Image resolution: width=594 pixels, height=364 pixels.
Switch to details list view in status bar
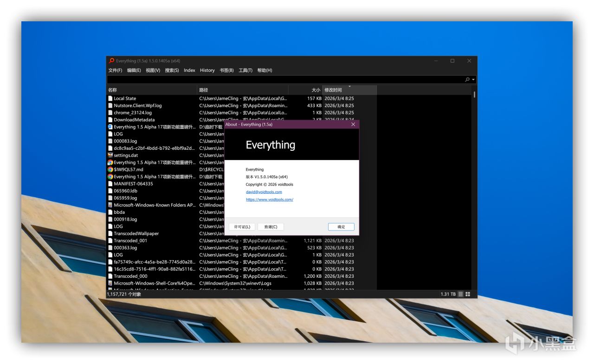tap(461, 294)
